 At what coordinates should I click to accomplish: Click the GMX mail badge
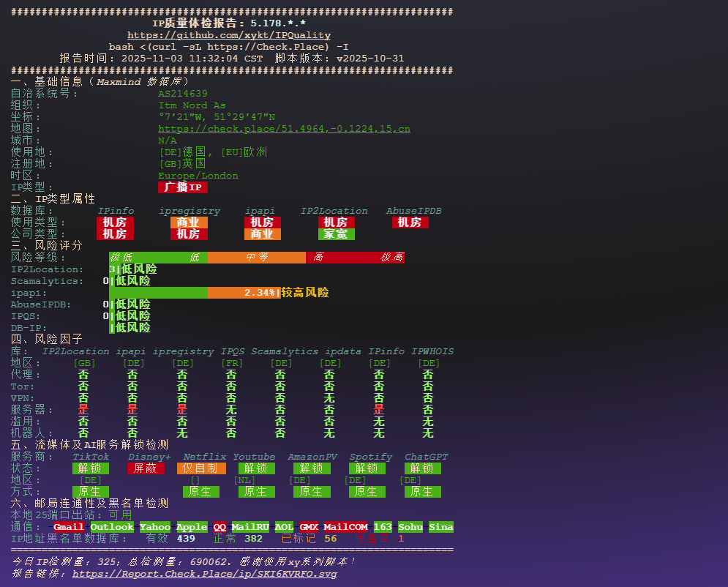pyautogui.click(x=308, y=526)
